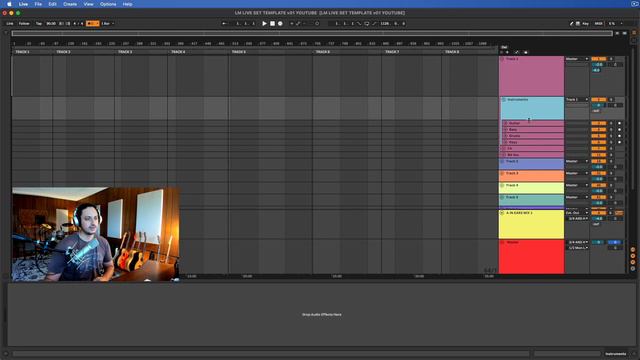Image resolution: width=640 pixels, height=360 pixels.
Task: Toggle the computer MIDI keyboard icon
Action: (x=578, y=24)
